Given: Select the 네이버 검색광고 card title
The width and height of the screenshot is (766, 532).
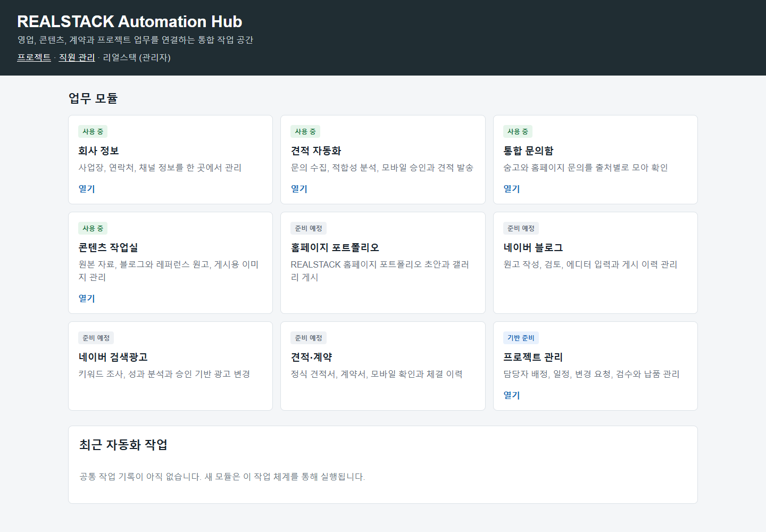Looking at the screenshot, I should 113,357.
